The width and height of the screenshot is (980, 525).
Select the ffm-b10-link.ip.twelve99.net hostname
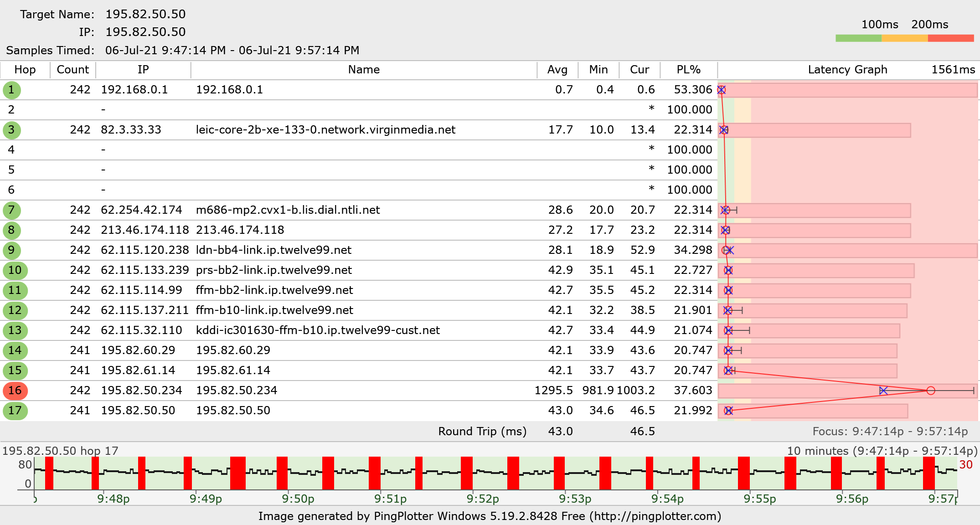coord(274,310)
